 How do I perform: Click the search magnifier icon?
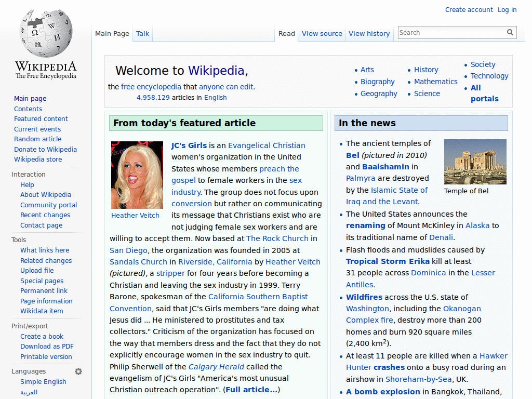click(510, 32)
